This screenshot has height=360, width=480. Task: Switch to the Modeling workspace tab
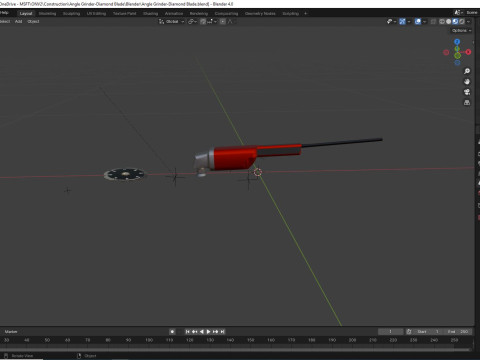pyautogui.click(x=47, y=13)
